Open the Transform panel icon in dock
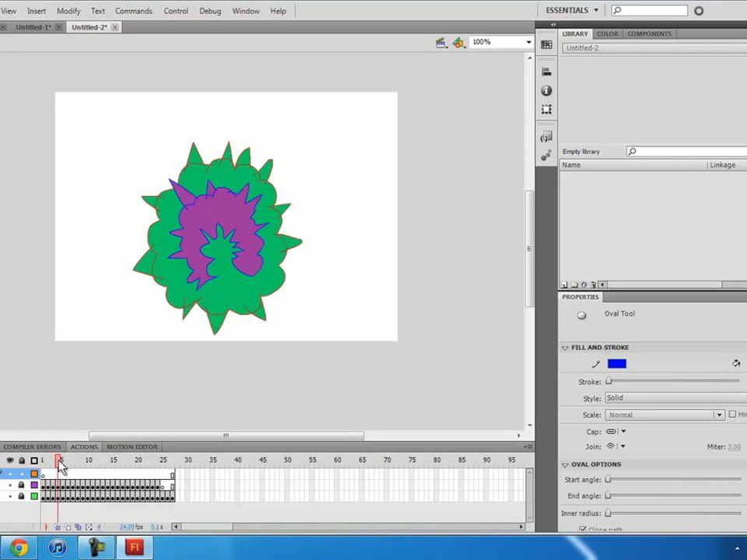The image size is (747, 560). 546,110
